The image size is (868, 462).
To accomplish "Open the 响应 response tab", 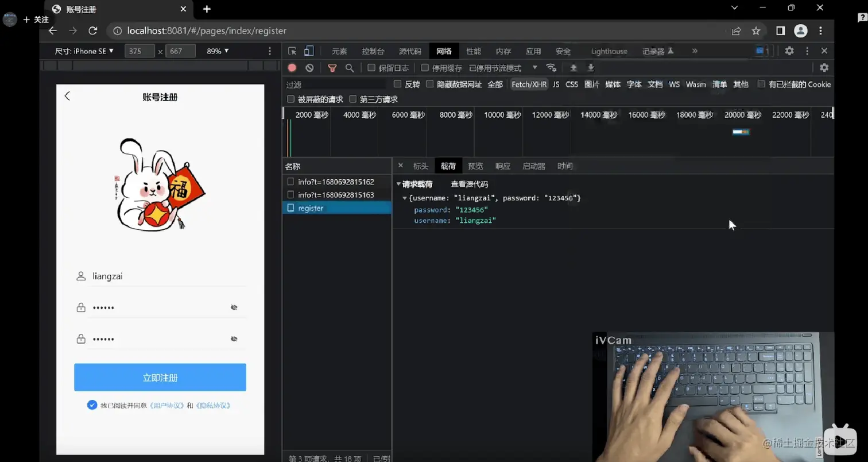I will tap(502, 165).
